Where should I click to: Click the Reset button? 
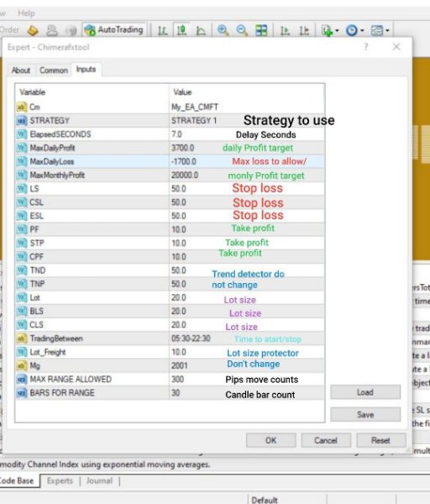[380, 440]
